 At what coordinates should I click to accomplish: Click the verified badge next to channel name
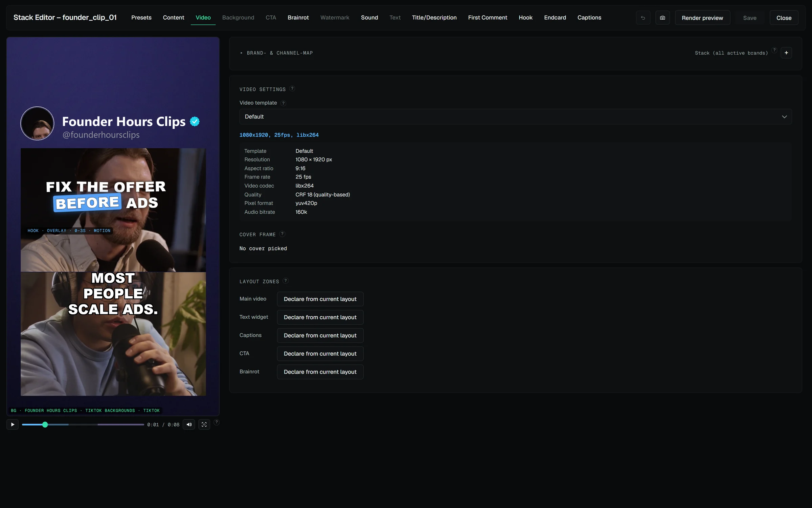pyautogui.click(x=195, y=121)
